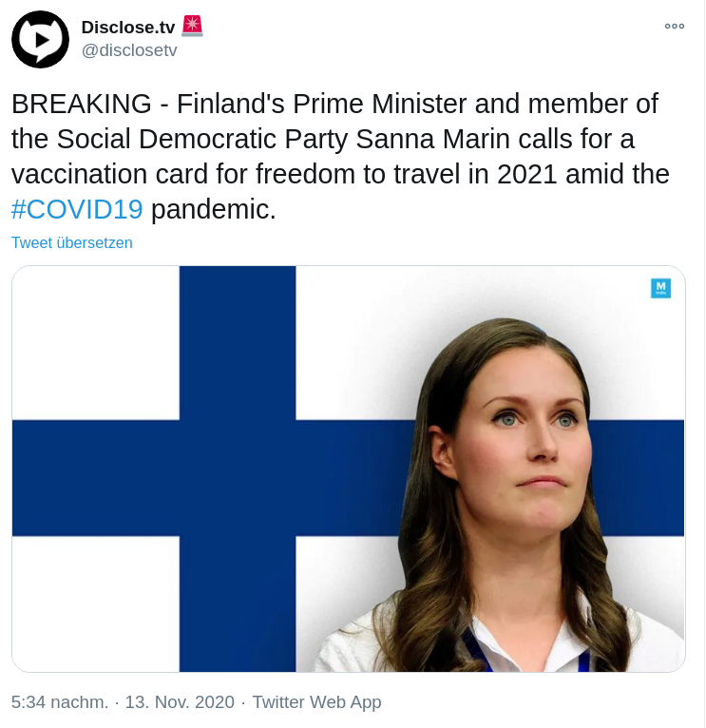Click the word BREAKING in the tweet

82,104
